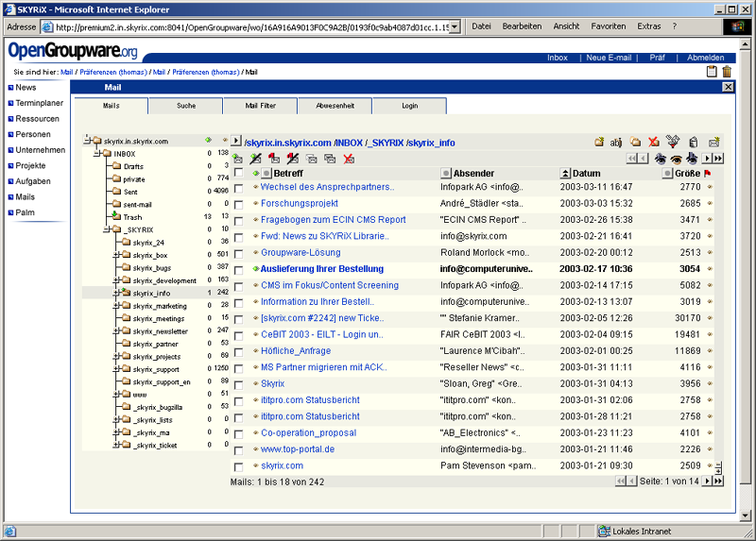
Task: Click the new folder icon in the folder toolbar
Action: coord(599,143)
